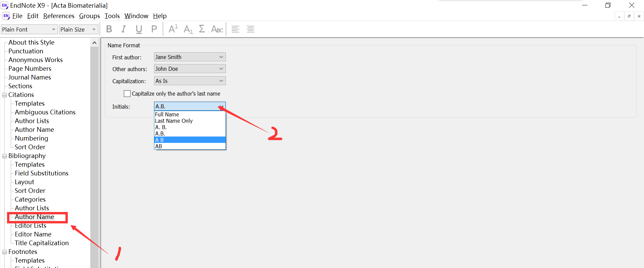Image resolution: width=644 pixels, height=268 pixels.
Task: Collapse the Footnotes tree node
Action: tap(5, 252)
